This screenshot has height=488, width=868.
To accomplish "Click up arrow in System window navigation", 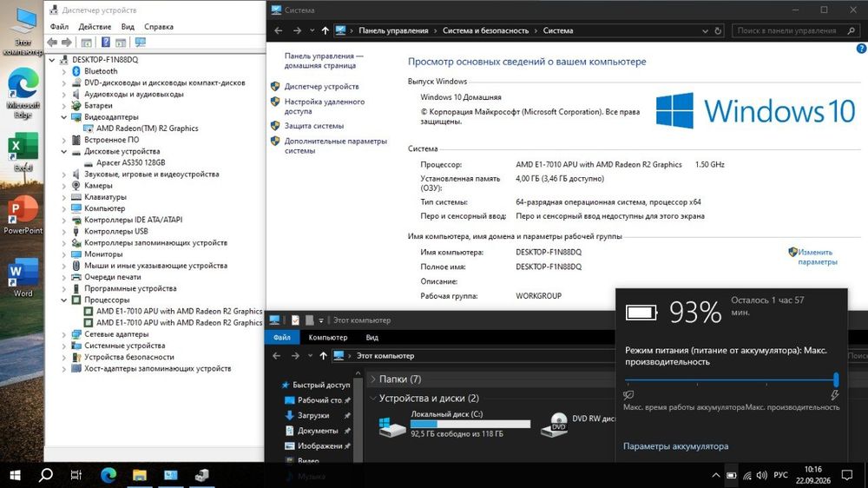I will coord(325,31).
